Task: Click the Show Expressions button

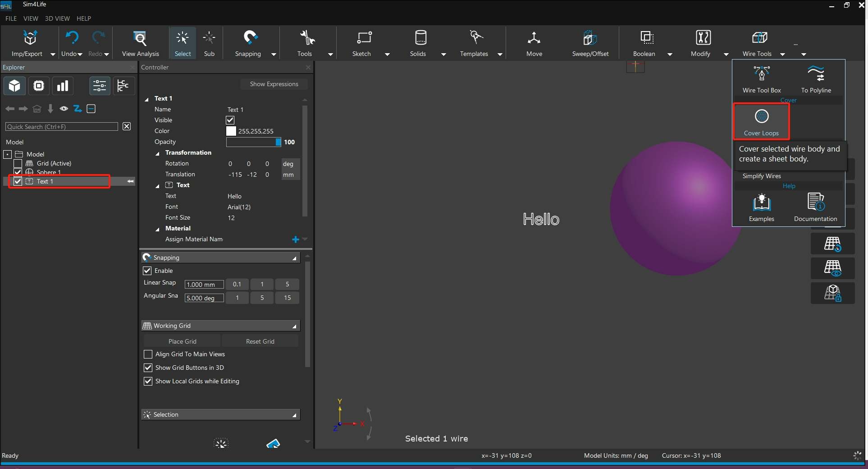Action: [274, 84]
